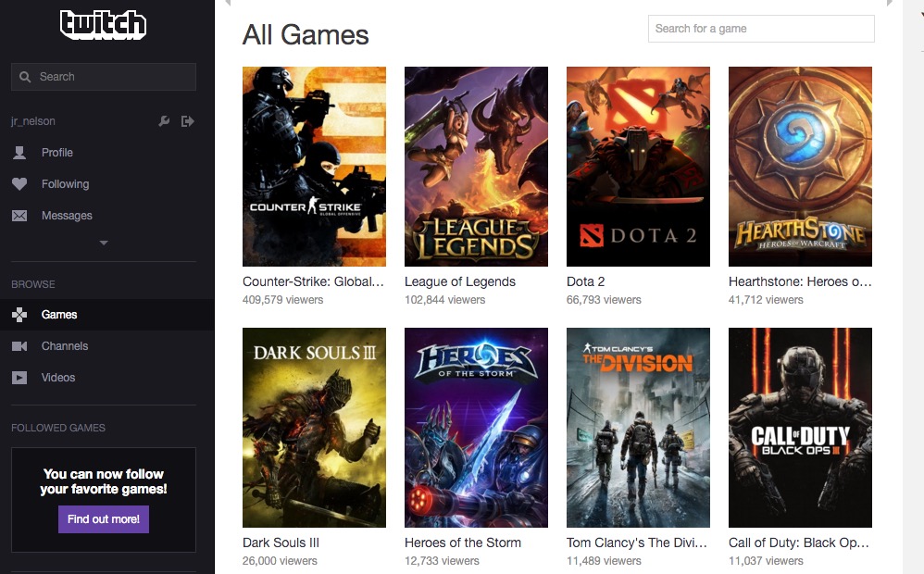This screenshot has height=574, width=924.
Task: Click the jr_nelson username
Action: [x=33, y=121]
